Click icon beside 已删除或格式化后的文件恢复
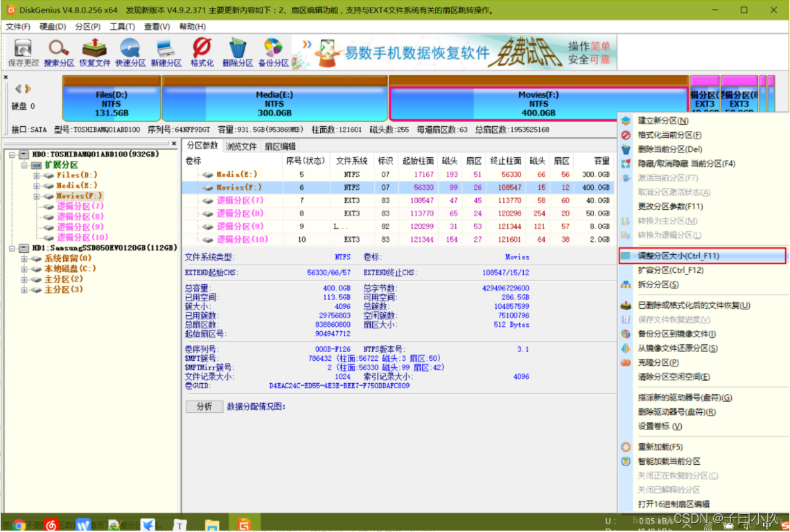790x532 pixels. point(626,305)
